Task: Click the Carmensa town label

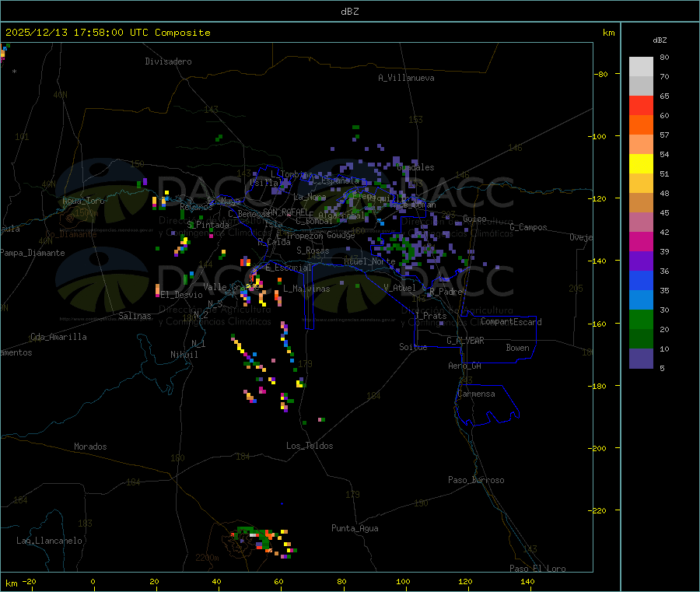Action: coord(476,394)
